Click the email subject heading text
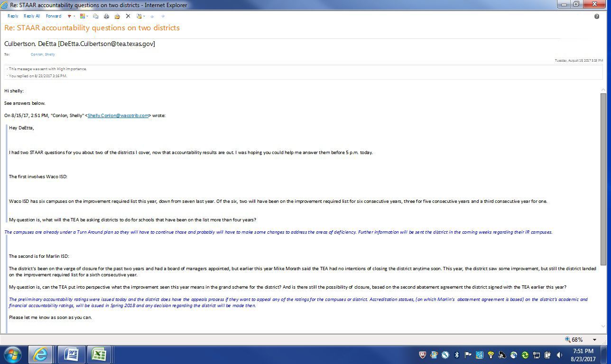 coord(92,28)
